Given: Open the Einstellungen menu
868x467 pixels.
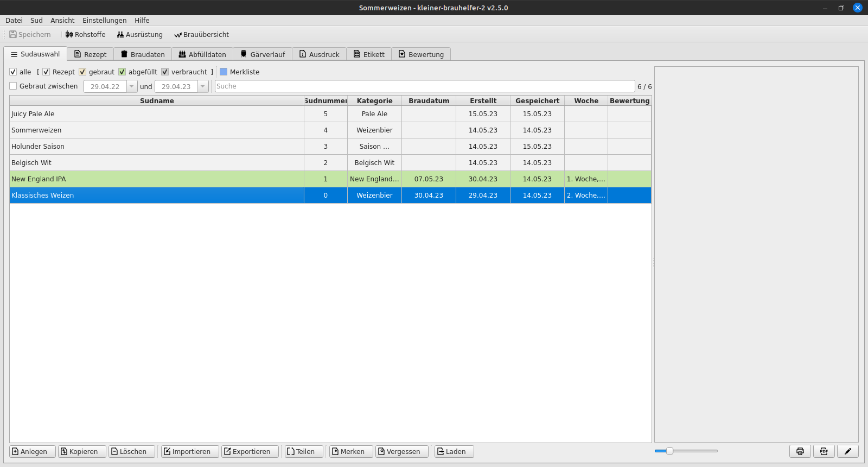Looking at the screenshot, I should pyautogui.click(x=104, y=20).
